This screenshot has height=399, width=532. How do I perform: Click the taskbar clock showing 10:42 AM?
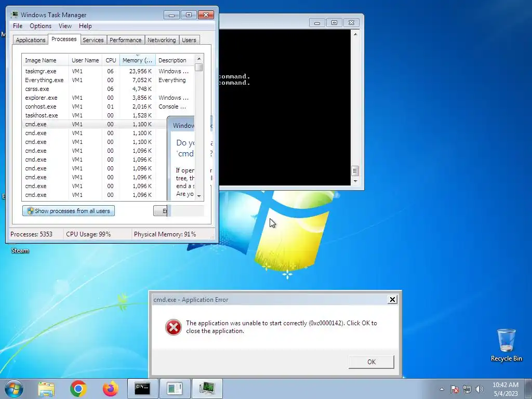tap(505, 389)
